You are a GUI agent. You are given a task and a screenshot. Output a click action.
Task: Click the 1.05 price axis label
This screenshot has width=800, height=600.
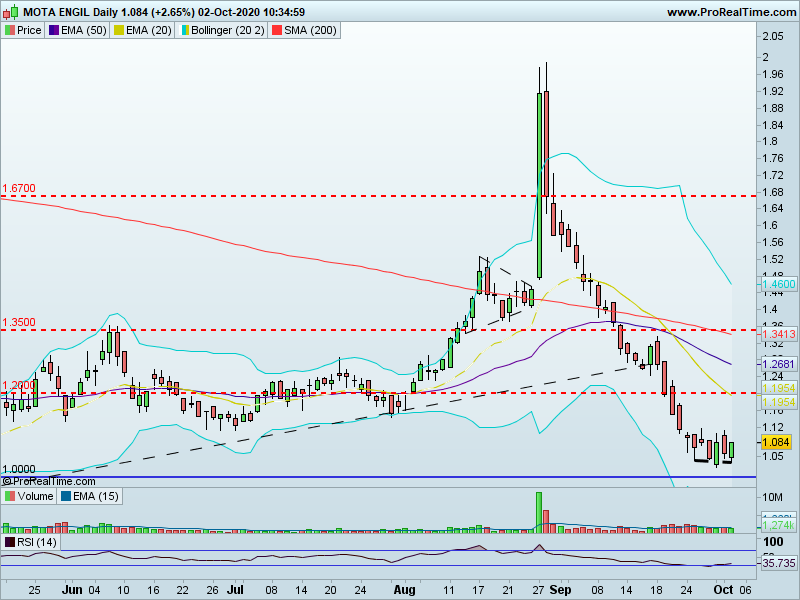[x=773, y=456]
